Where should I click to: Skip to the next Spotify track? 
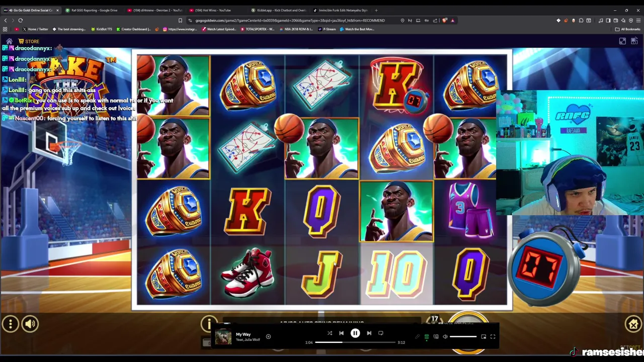(x=369, y=333)
